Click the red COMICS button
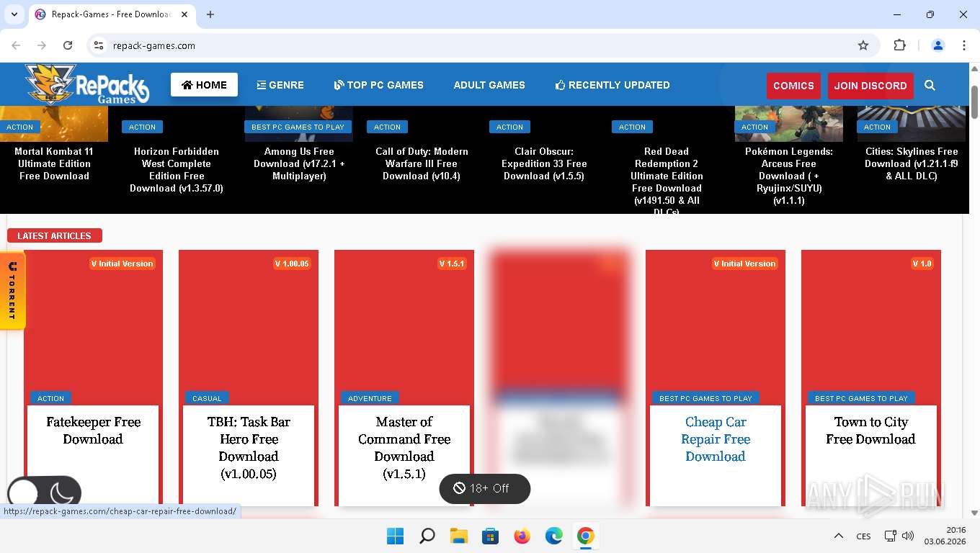The width and height of the screenshot is (980, 553). click(x=793, y=86)
